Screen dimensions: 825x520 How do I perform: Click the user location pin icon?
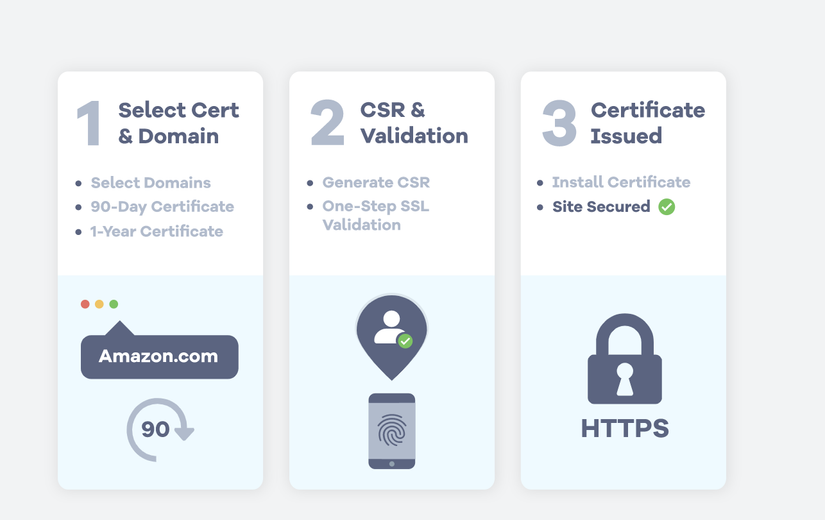click(x=391, y=334)
